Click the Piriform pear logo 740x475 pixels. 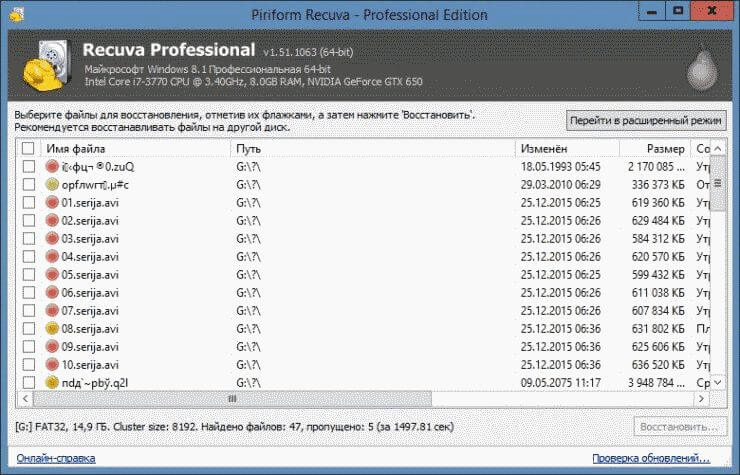point(702,70)
